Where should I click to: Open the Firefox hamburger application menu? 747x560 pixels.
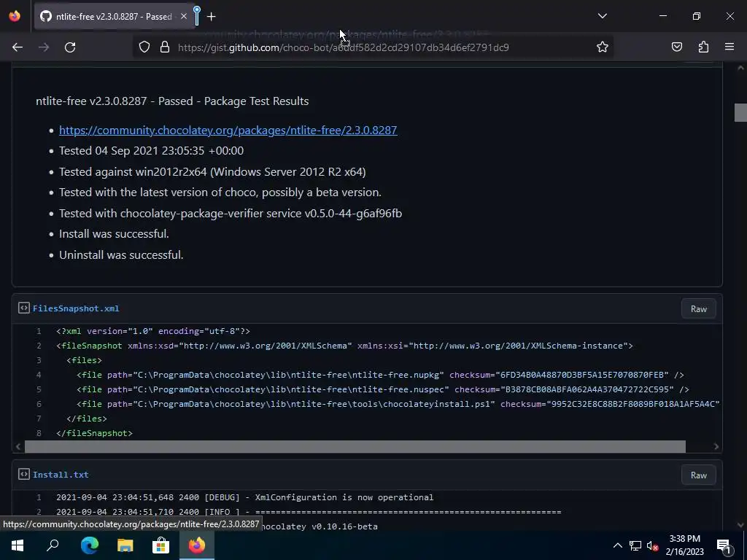[729, 47]
